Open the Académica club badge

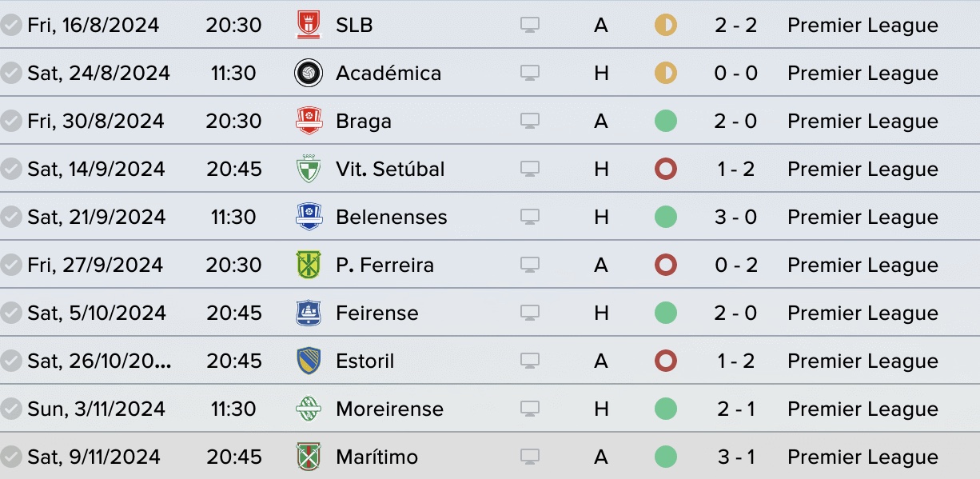click(x=309, y=73)
